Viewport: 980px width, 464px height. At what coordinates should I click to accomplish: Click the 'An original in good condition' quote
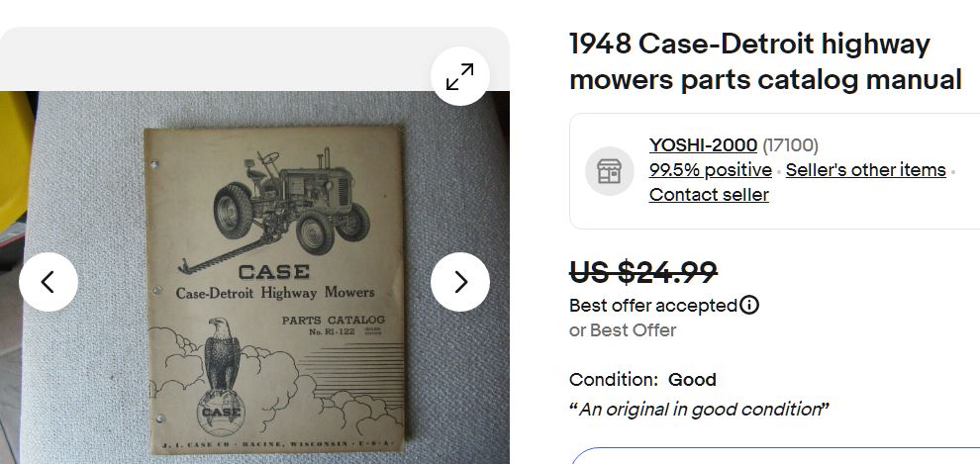pyautogui.click(x=699, y=410)
